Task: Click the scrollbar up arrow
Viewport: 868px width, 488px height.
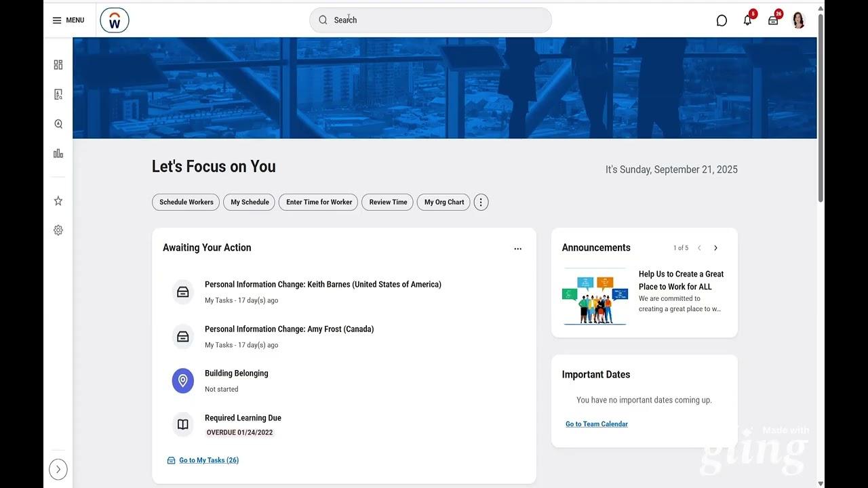Action: point(821,8)
